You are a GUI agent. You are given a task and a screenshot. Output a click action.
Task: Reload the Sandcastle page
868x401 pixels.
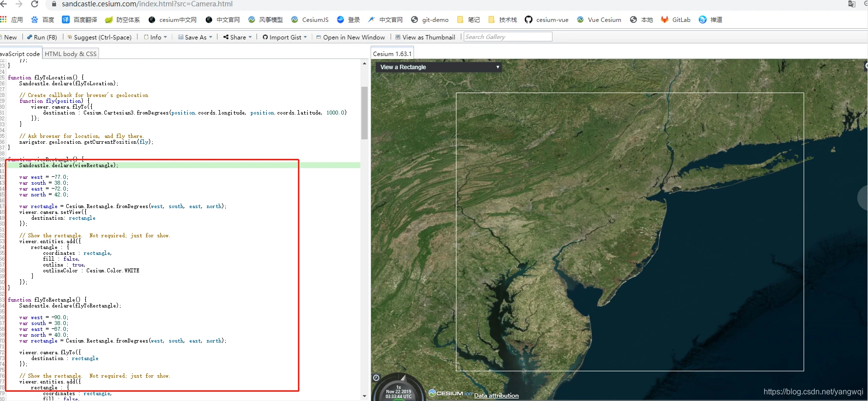35,4
